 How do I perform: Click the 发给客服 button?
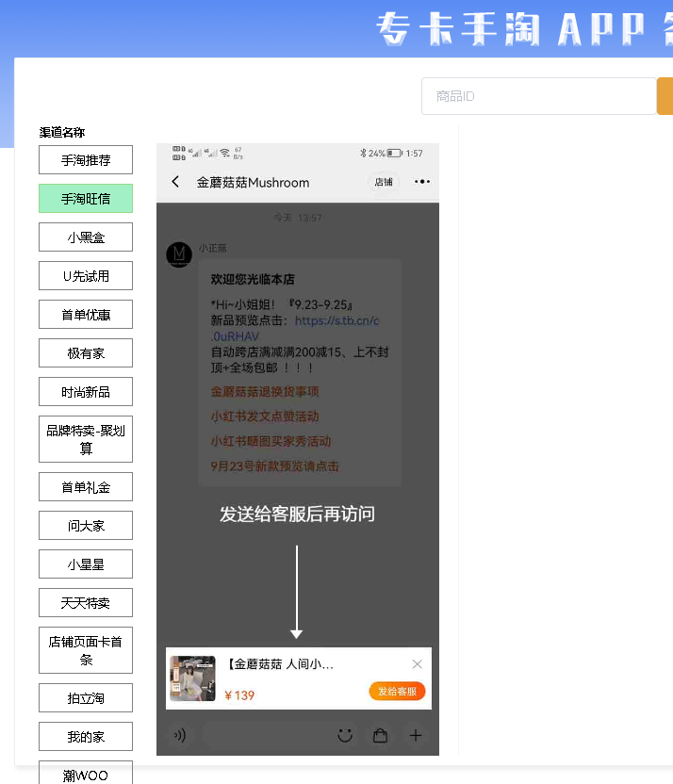tap(397, 692)
